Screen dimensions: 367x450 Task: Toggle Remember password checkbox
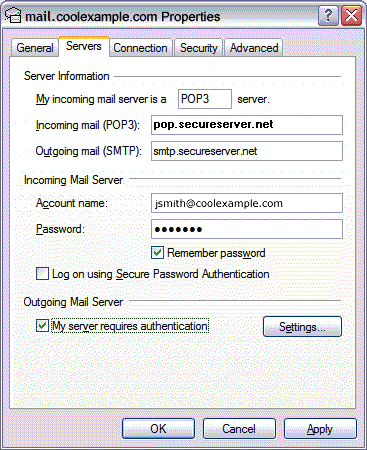[157, 253]
